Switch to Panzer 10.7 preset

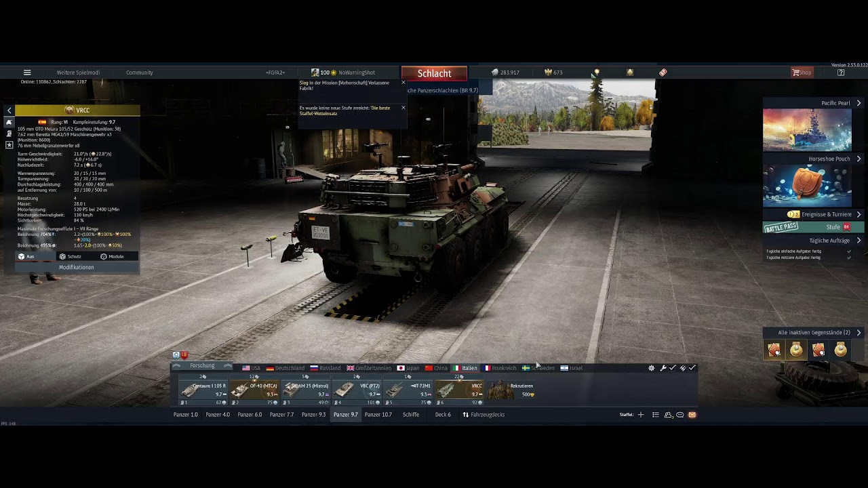coord(378,415)
